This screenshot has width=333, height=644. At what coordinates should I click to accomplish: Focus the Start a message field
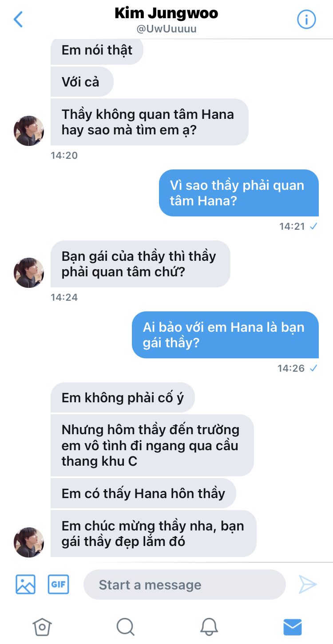click(x=184, y=585)
